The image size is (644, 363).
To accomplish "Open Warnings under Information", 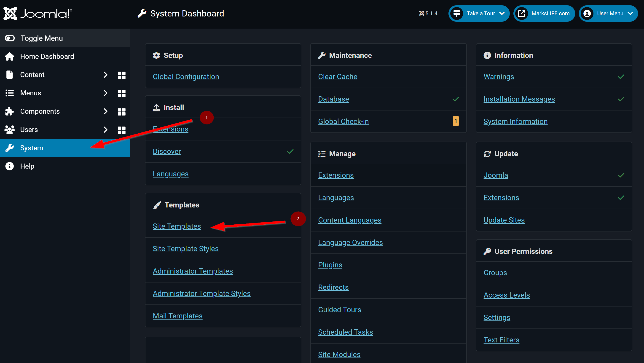I will pos(499,76).
